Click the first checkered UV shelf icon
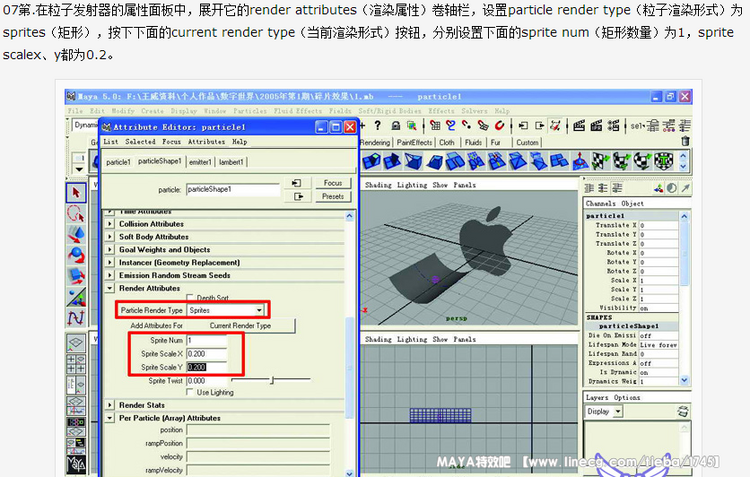This screenshot has height=477, width=750. 601,161
